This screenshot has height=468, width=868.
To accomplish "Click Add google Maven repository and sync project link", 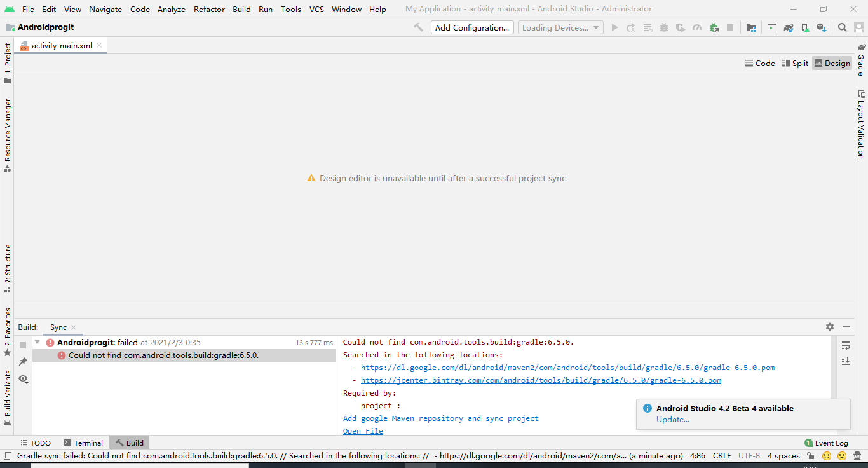I will pyautogui.click(x=441, y=418).
